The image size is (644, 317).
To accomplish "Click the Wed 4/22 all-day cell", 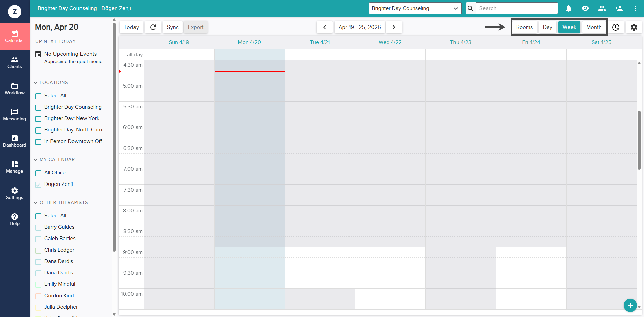I will [390, 55].
